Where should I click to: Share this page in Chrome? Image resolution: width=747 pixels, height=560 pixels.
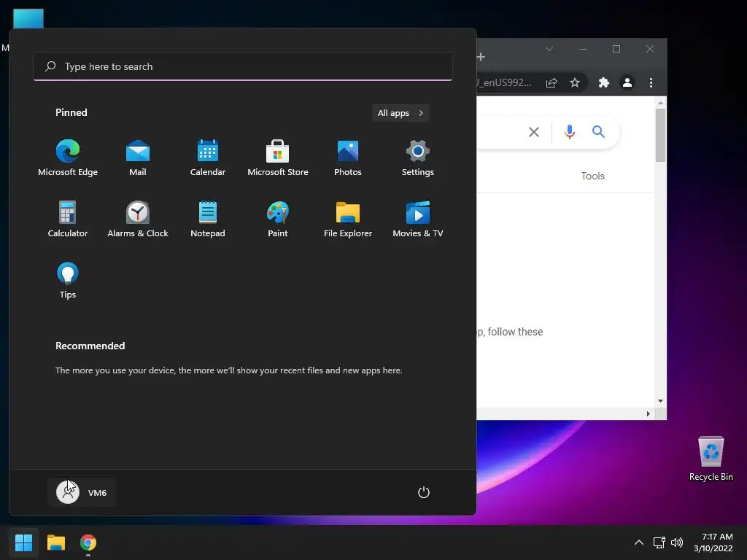tap(551, 83)
